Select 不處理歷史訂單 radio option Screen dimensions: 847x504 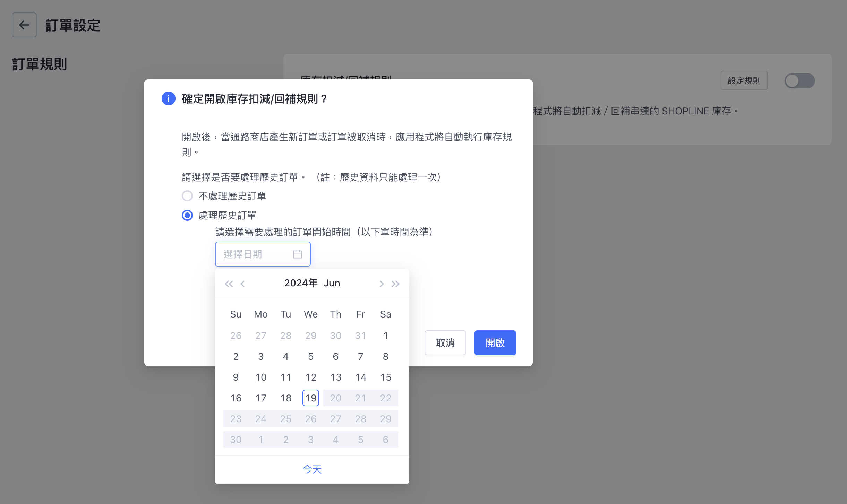187,196
